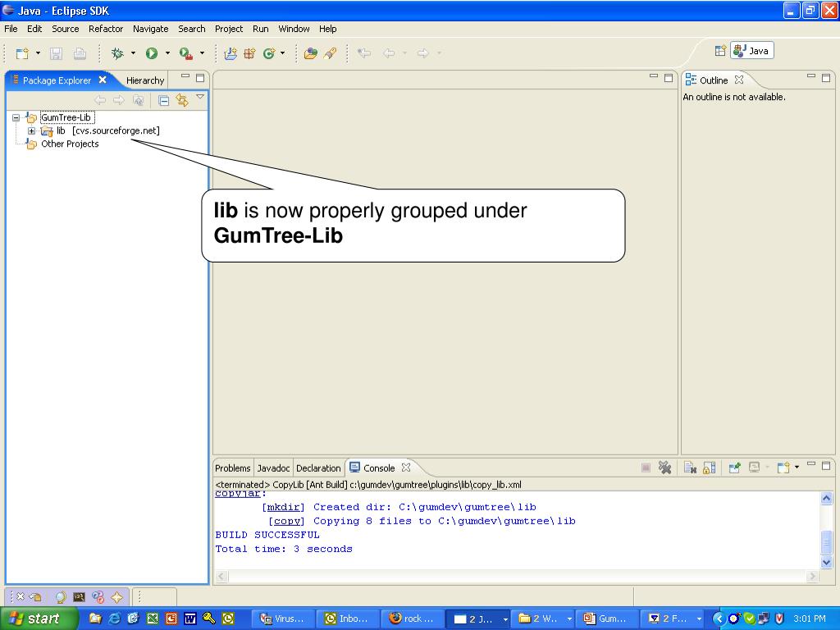The width and height of the screenshot is (840, 630).
Task: Click the Search flashlight toolbar icon
Action: (x=330, y=53)
